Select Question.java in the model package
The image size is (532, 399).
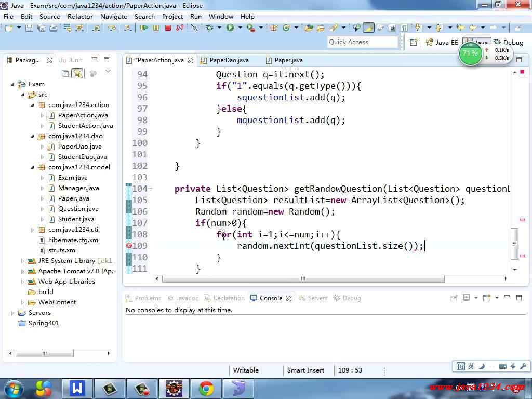click(x=78, y=209)
